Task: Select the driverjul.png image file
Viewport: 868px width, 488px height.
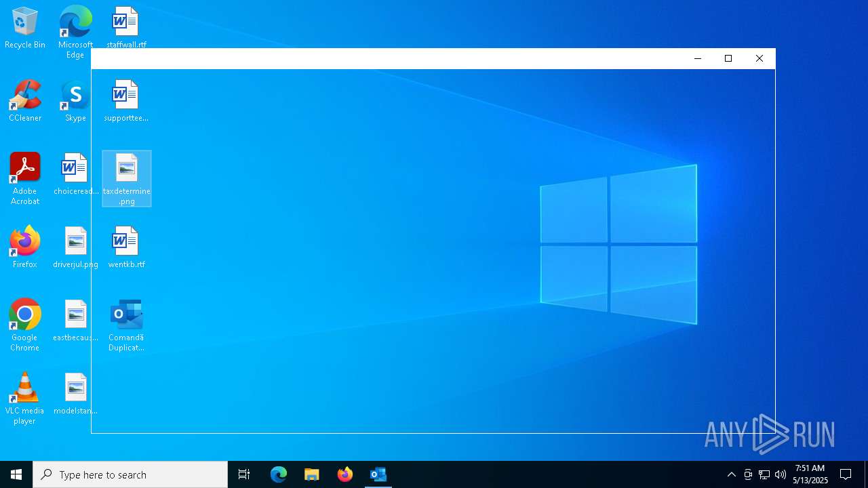Action: click(75, 248)
